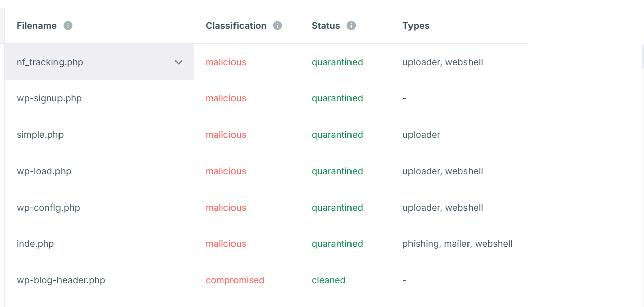This screenshot has width=644, height=307.
Task: Expand the nf_tracking.php row chevron
Action: pyautogui.click(x=179, y=62)
